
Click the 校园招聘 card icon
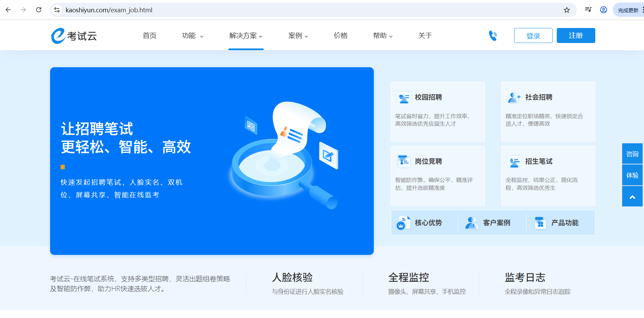click(404, 98)
